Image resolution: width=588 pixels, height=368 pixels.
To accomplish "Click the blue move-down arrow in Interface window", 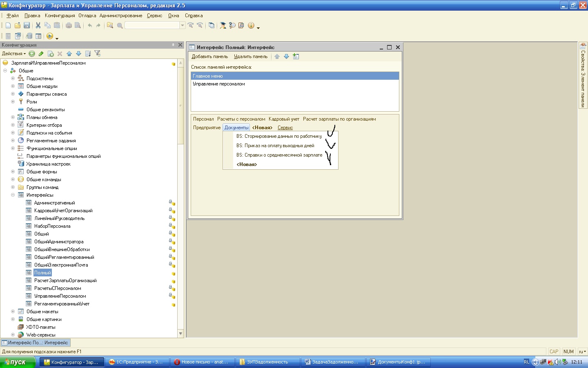I will coord(286,56).
